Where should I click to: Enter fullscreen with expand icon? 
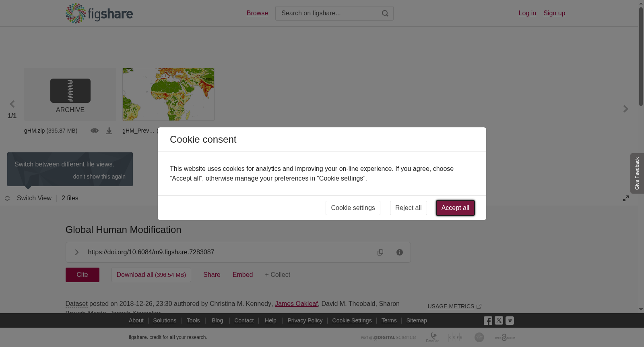point(626,198)
